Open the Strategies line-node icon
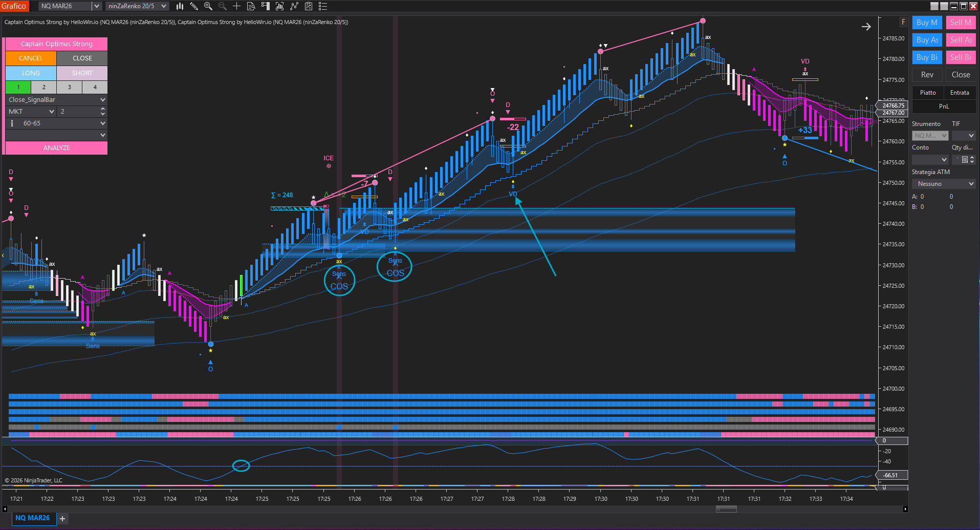Viewport: 980px width, 530px height. 294,6
